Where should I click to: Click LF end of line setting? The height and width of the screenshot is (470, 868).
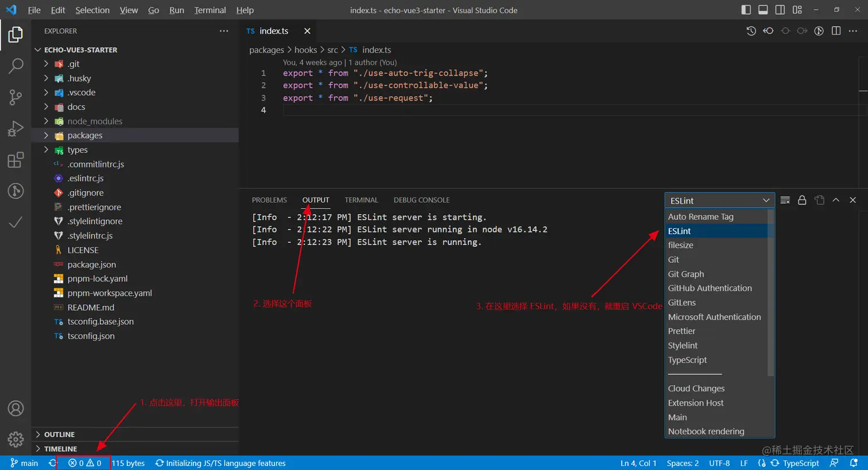(x=744, y=463)
